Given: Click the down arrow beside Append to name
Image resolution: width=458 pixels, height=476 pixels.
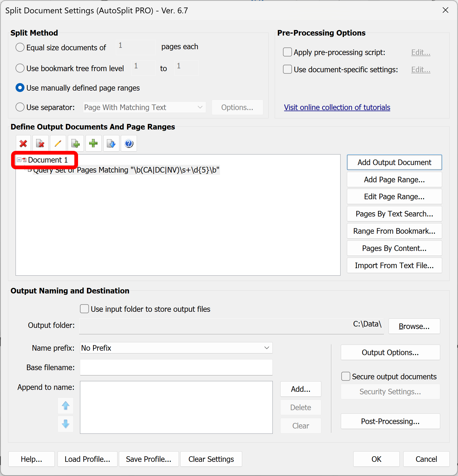Looking at the screenshot, I should tap(66, 424).
